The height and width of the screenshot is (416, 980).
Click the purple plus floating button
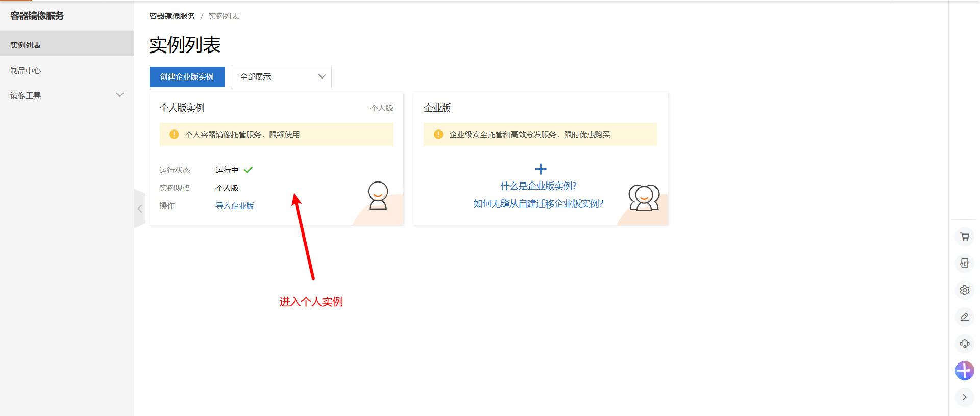coord(964,371)
